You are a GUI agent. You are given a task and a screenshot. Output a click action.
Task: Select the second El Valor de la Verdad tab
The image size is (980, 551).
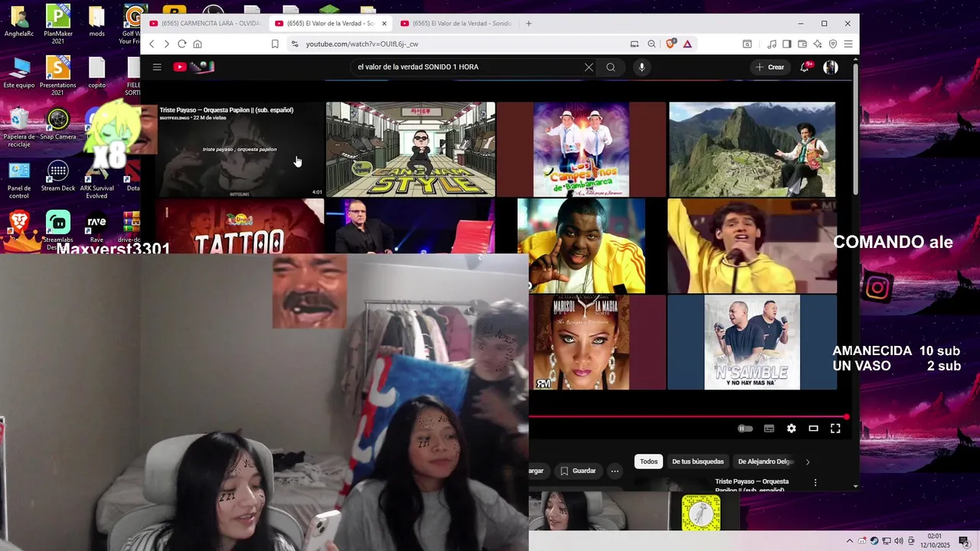point(329,24)
